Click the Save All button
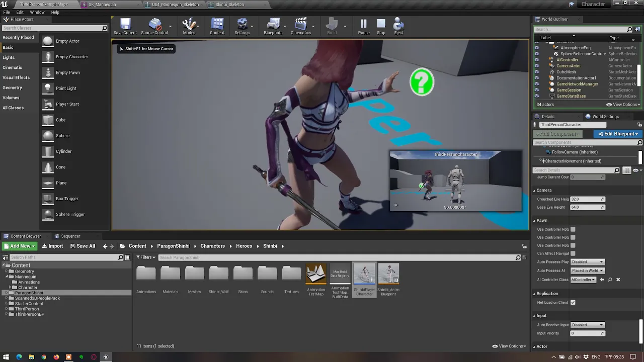This screenshot has width=644, height=362. coord(83,246)
